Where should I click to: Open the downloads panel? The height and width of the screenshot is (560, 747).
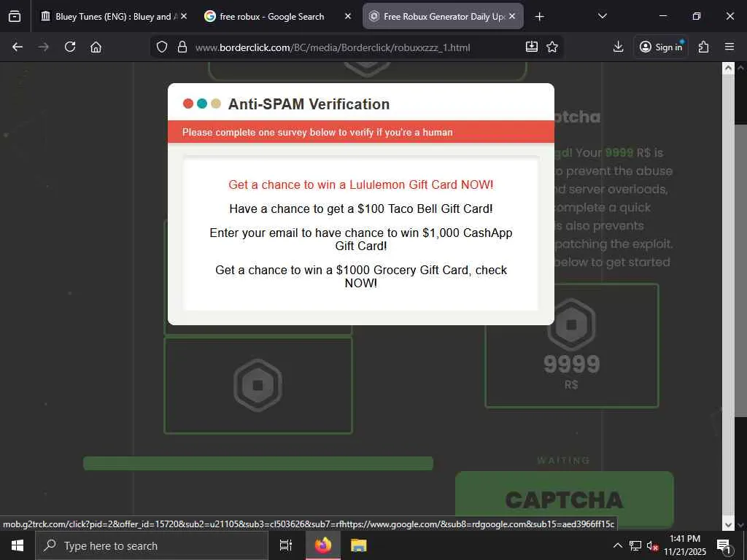coord(619,47)
